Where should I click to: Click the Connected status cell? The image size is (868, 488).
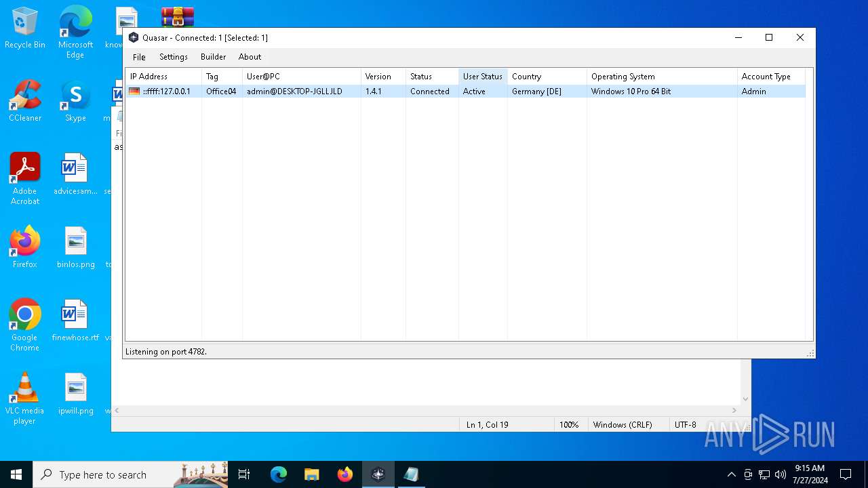(x=429, y=91)
